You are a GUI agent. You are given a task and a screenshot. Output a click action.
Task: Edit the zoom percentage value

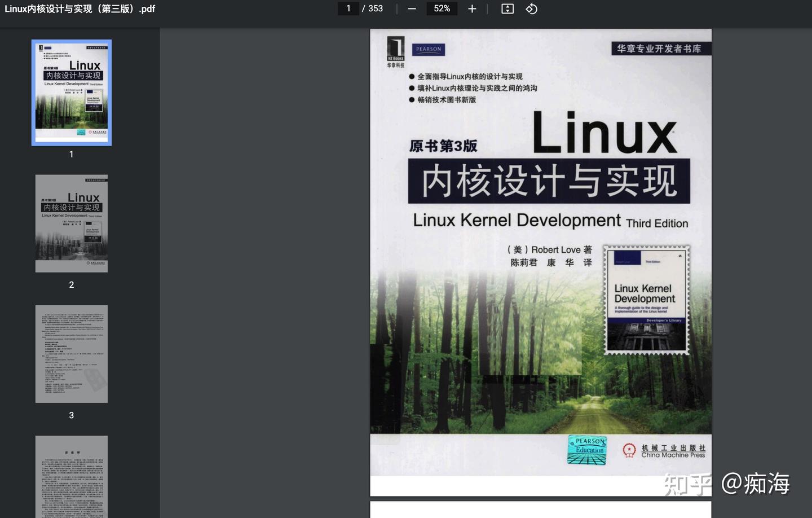coord(442,8)
